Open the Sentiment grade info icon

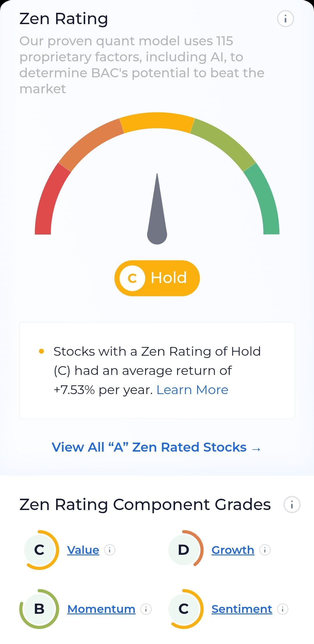pos(283,610)
